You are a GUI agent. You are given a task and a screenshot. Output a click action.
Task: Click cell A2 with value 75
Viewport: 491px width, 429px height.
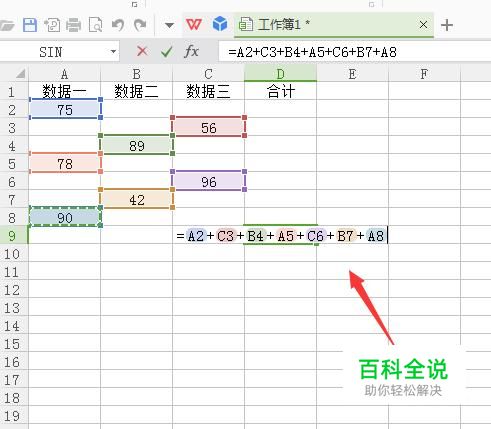tap(64, 109)
